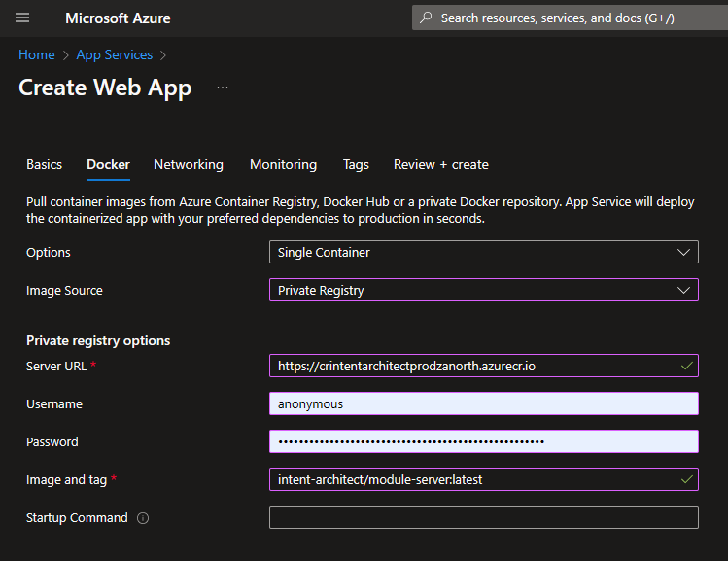The image size is (728, 561).
Task: Click the empty Startup Command field
Action: point(483,517)
